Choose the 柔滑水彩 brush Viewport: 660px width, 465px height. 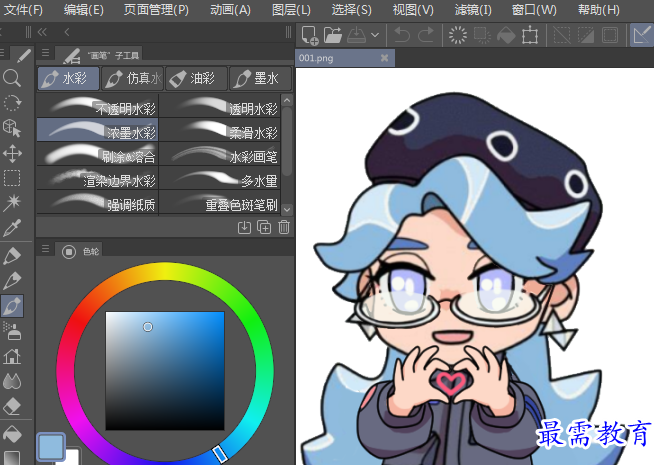[x=219, y=130]
